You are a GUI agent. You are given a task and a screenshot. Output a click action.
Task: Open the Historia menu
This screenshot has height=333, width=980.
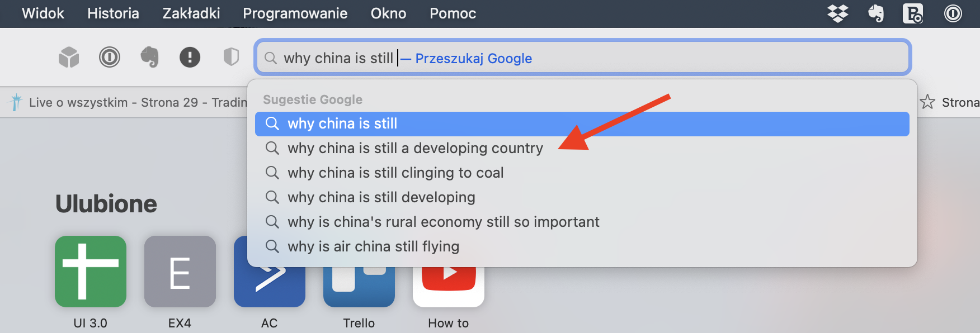(113, 13)
